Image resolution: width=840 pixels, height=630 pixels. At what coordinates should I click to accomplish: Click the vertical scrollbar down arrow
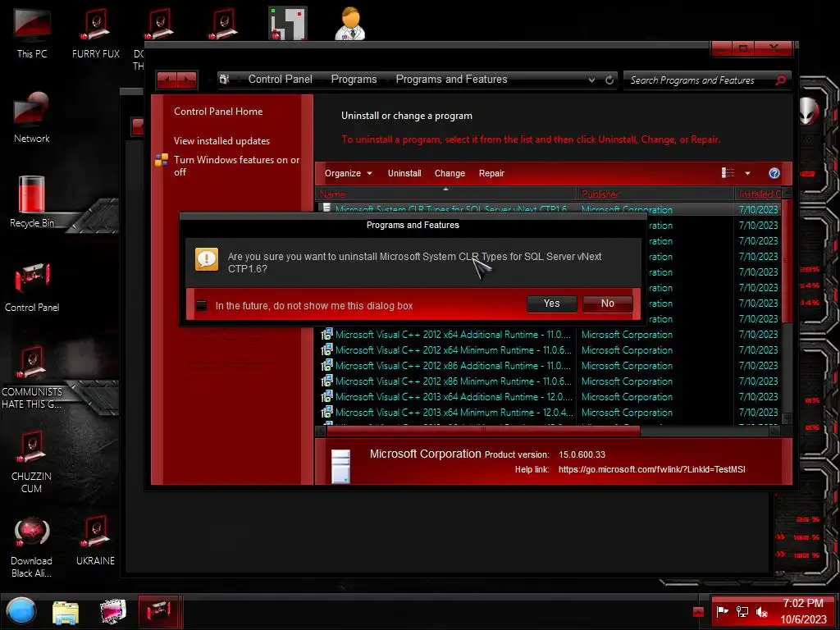(x=787, y=418)
